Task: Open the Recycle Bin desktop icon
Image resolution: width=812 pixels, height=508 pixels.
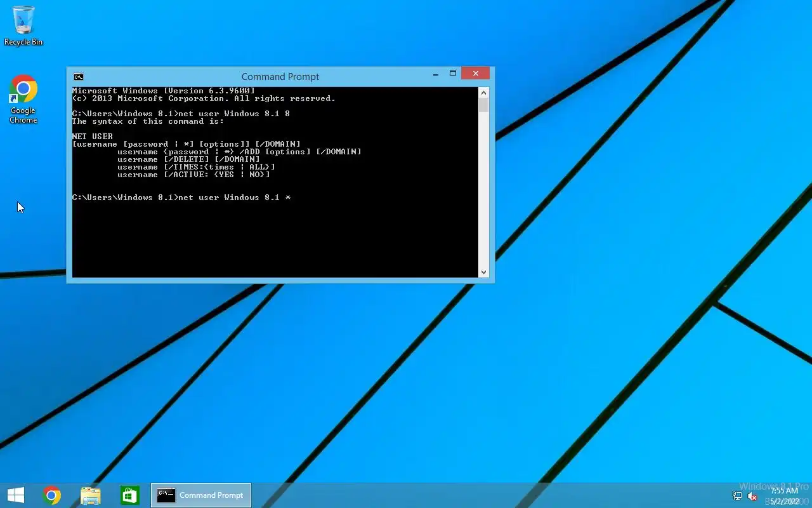Action: 23,26
